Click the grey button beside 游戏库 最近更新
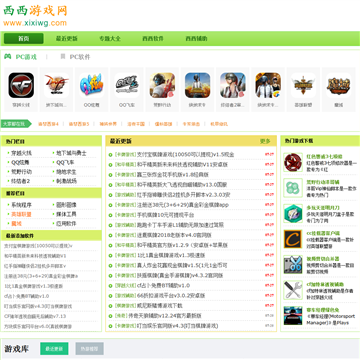The width and height of the screenshot is (360, 360). click(90, 349)
